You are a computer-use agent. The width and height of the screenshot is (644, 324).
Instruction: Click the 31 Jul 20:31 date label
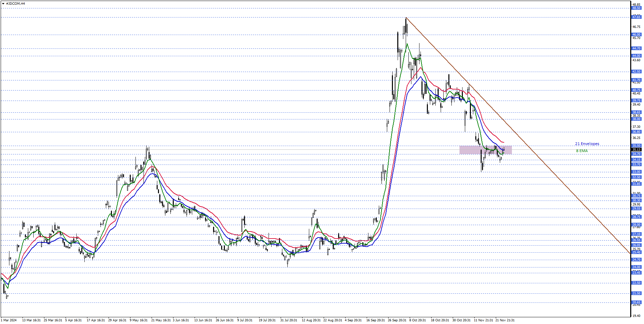click(x=289, y=320)
